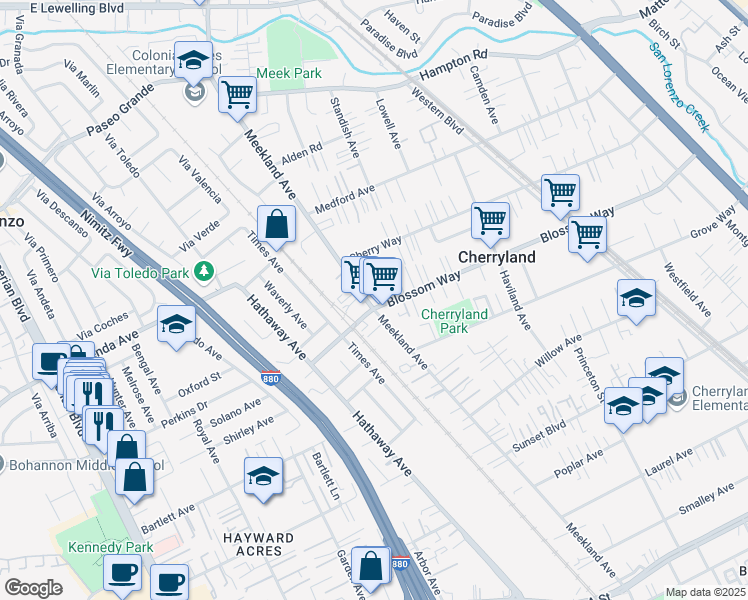Open the school marker left of Oxford St

tap(176, 325)
